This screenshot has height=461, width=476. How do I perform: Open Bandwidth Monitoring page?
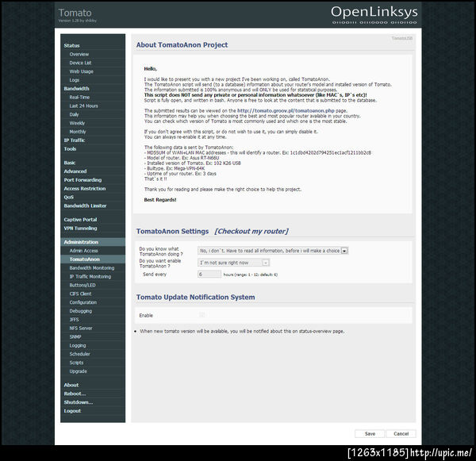click(x=92, y=268)
